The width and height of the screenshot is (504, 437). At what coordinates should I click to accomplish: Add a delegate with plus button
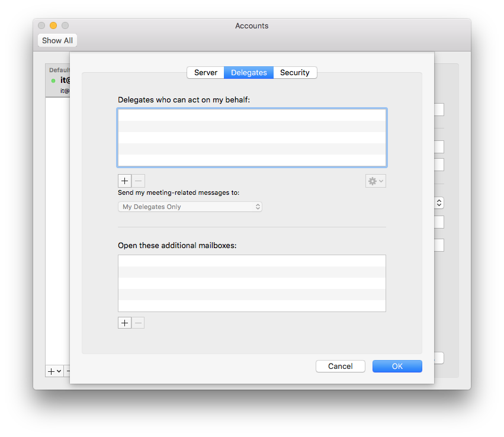[125, 181]
